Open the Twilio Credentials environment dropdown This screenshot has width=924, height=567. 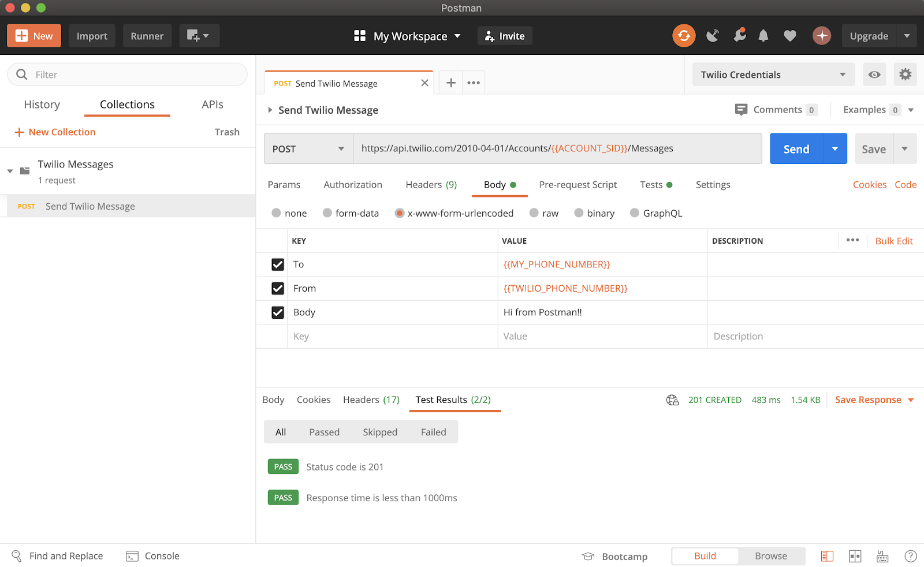point(773,74)
